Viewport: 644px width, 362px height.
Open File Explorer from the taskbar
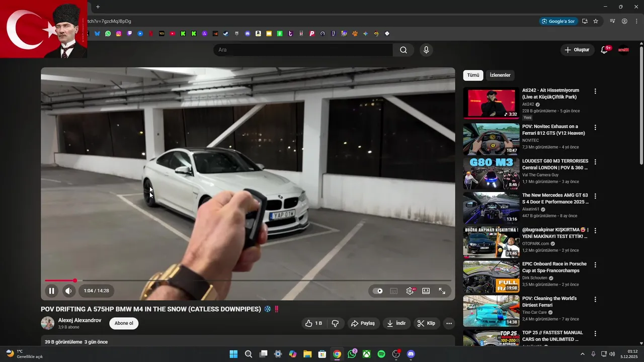(307, 354)
